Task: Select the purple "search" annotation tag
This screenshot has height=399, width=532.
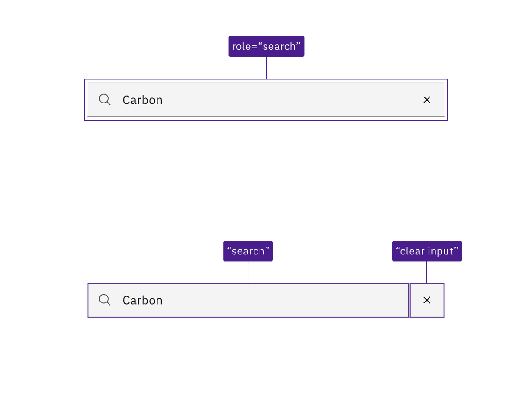Action: pos(248,251)
